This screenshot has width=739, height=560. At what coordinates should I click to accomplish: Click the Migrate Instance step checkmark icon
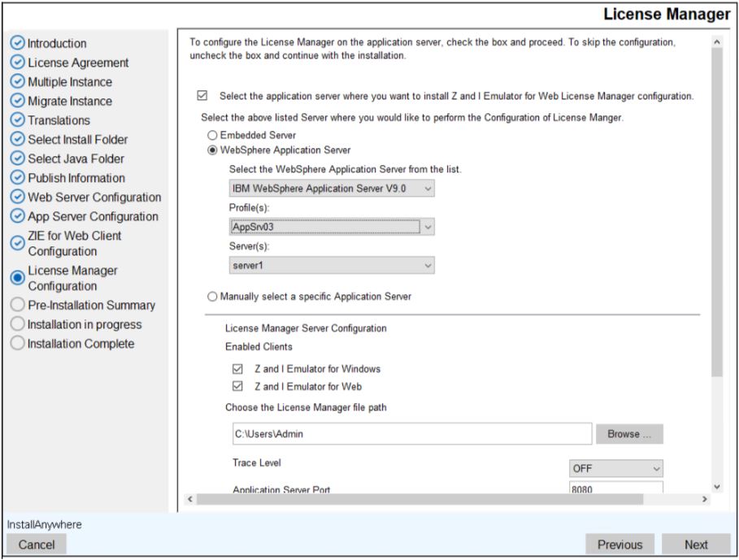[17, 101]
